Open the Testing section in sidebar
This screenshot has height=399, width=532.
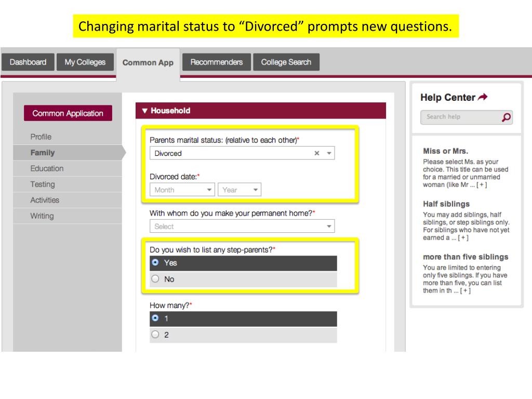point(68,184)
